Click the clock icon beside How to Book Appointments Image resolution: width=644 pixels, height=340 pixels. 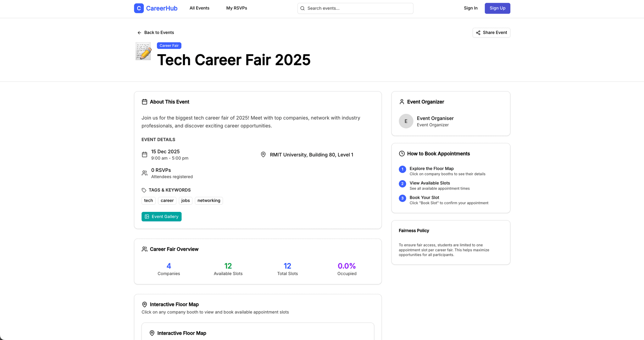[402, 153]
